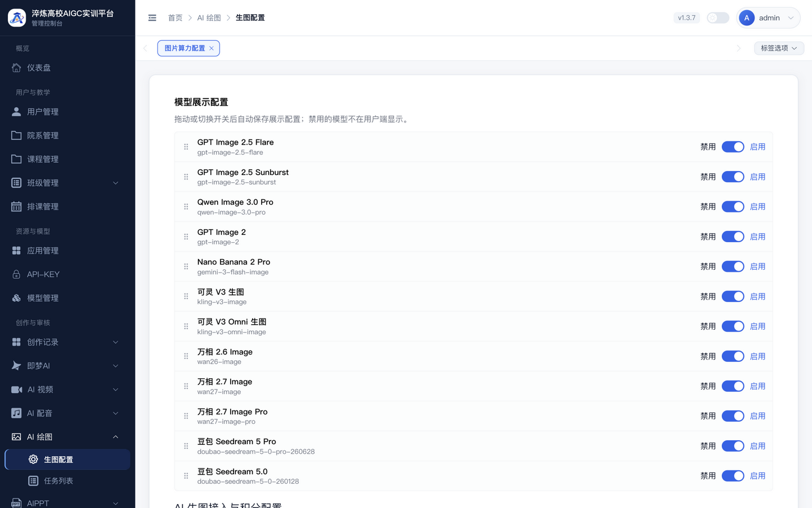
Task: Click the API-KEY lock icon
Action: [x=16, y=274]
